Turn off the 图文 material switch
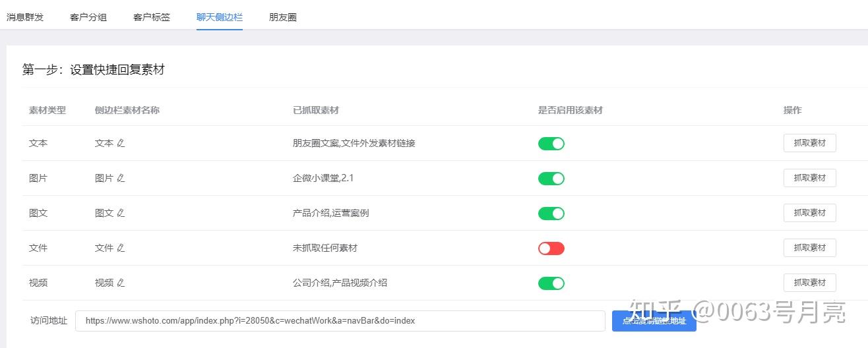The height and width of the screenshot is (348, 868). 551,213
